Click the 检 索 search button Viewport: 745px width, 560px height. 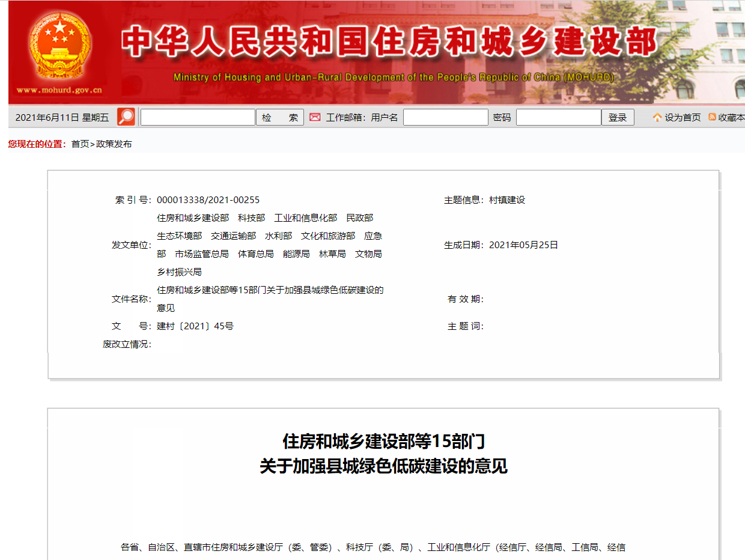tap(280, 117)
